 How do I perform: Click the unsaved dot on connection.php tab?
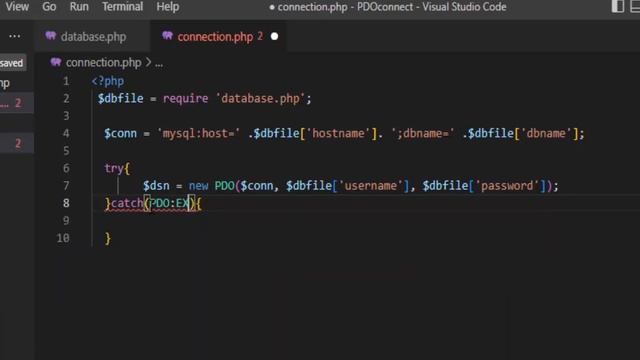coord(274,36)
